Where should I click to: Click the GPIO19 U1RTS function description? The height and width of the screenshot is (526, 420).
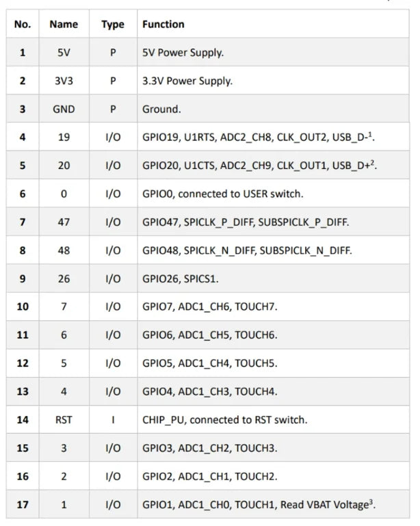[259, 137]
